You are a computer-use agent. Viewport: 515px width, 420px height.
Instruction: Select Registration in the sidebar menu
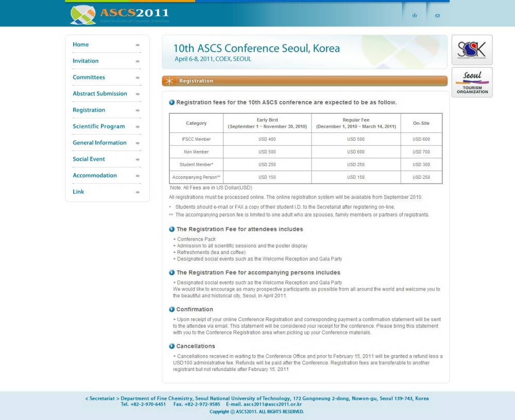[89, 110]
